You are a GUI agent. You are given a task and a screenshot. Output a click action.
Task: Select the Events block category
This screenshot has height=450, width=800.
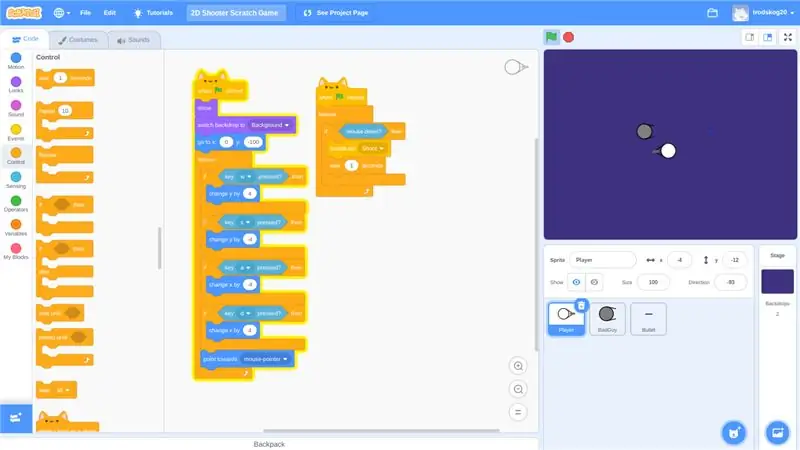click(16, 132)
